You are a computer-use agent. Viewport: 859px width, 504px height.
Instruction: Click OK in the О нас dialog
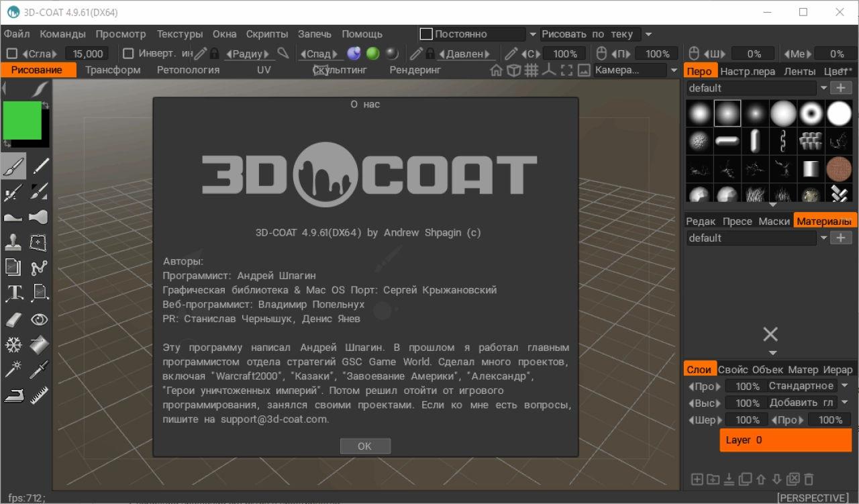tap(365, 446)
